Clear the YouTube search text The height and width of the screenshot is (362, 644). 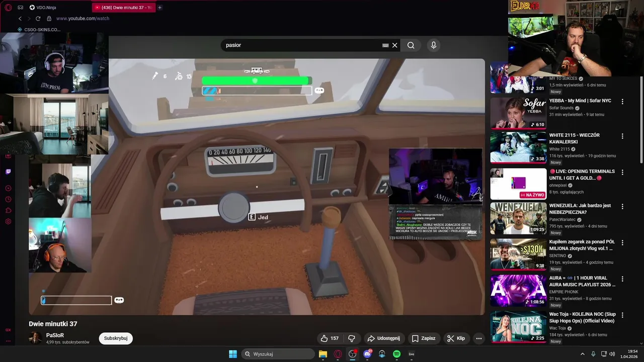[x=395, y=45]
